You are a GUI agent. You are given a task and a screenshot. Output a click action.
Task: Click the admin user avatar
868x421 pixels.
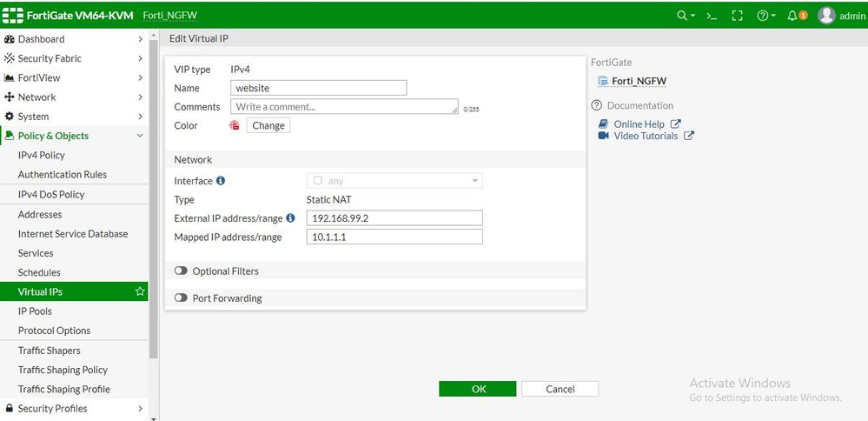pyautogui.click(x=826, y=16)
